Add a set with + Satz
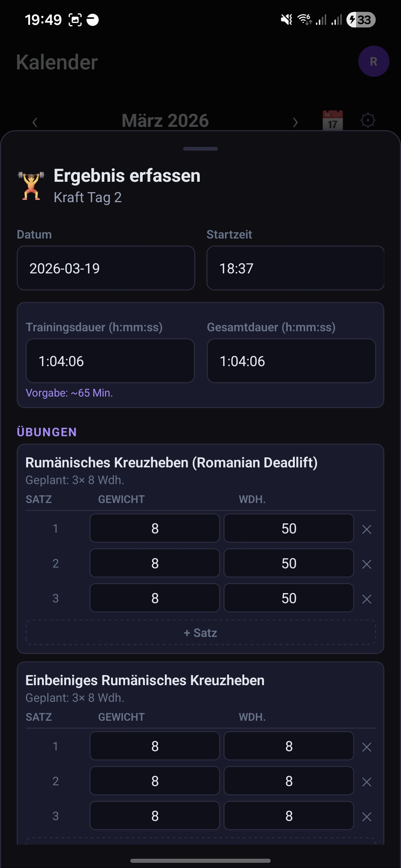This screenshot has width=401, height=868. pyautogui.click(x=200, y=632)
